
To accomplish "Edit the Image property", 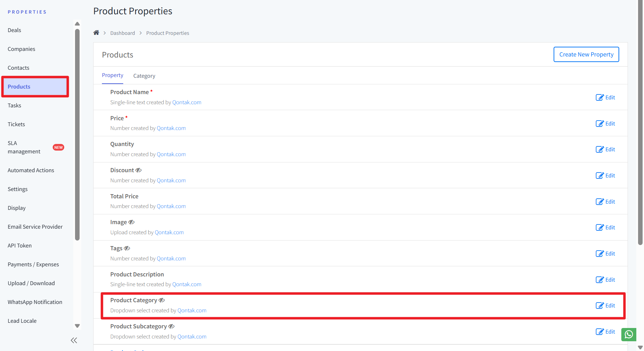I will [605, 228].
